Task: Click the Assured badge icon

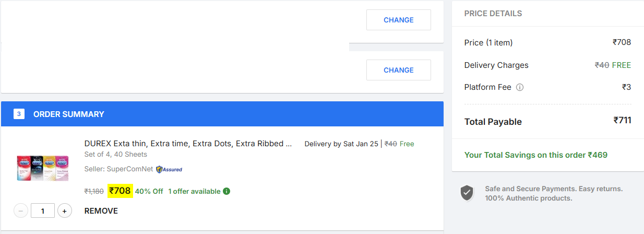Action: pyautogui.click(x=169, y=169)
